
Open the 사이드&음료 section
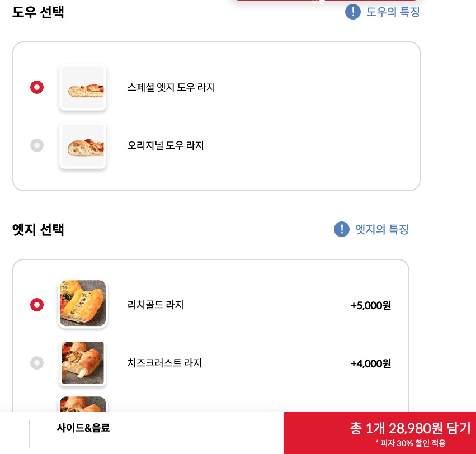(83, 428)
